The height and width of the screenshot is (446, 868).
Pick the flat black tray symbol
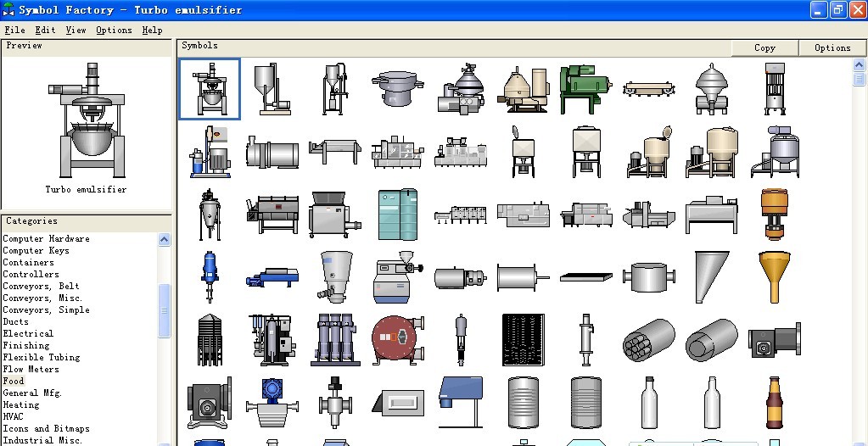point(585,276)
